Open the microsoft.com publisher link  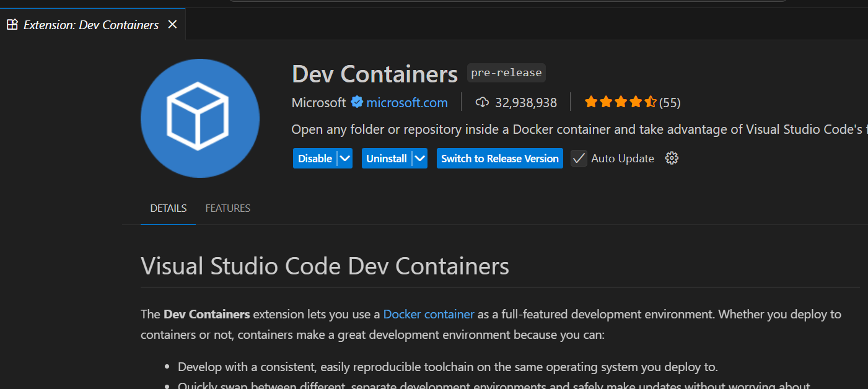407,102
